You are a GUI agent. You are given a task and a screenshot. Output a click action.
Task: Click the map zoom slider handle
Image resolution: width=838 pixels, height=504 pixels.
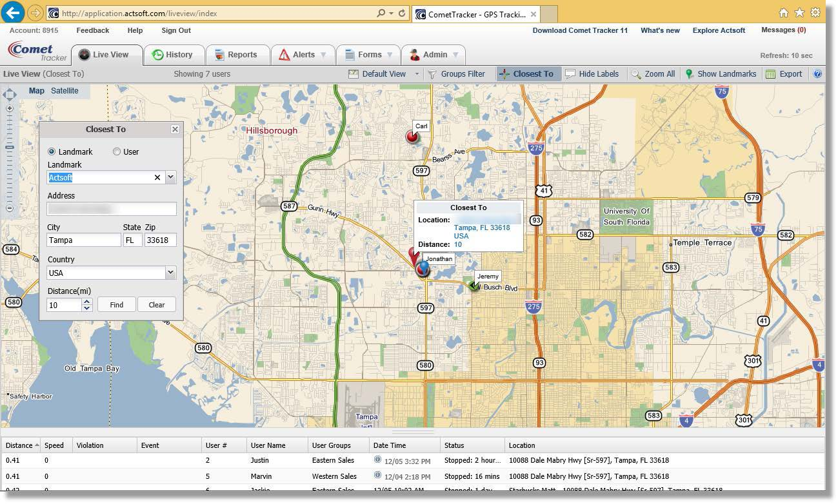[x=9, y=148]
